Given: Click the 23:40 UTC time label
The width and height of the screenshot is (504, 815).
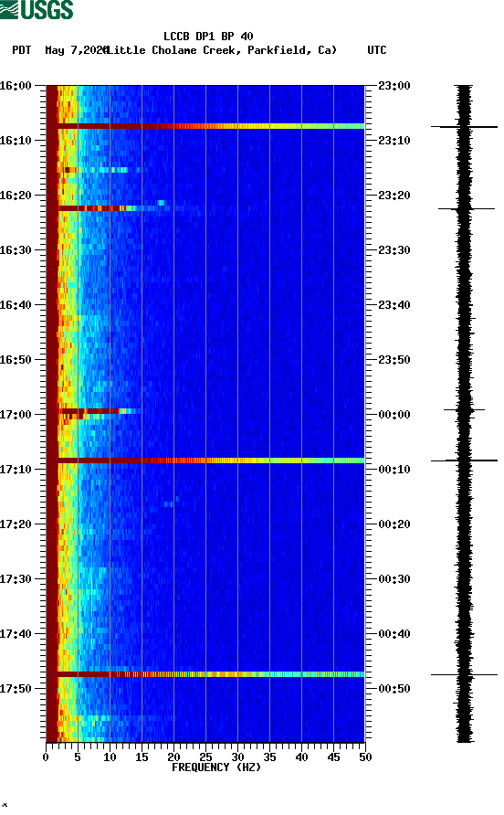Looking at the screenshot, I should (x=394, y=304).
